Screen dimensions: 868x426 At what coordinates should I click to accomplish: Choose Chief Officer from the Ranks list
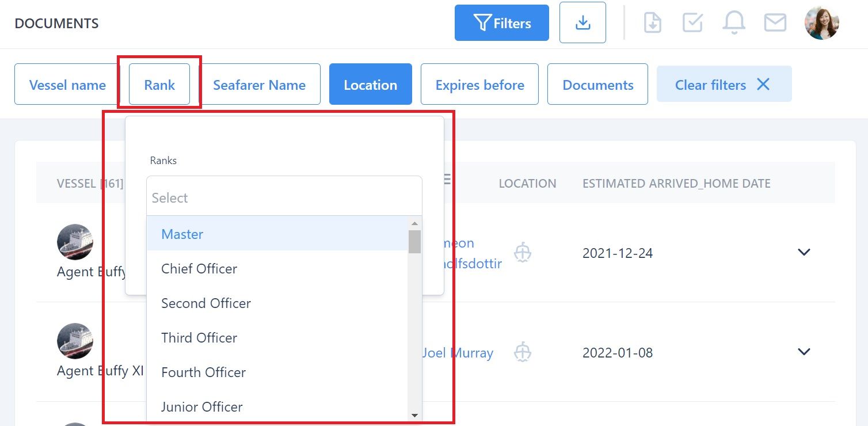277,268
